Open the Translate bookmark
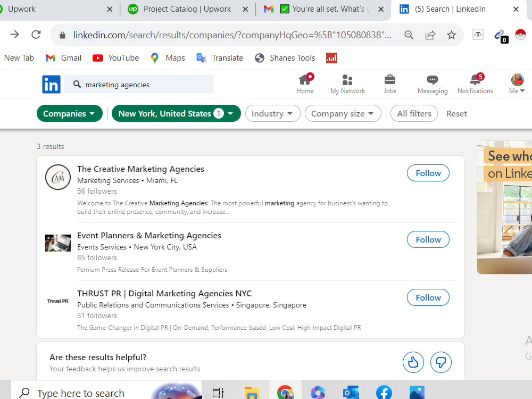 pos(220,58)
